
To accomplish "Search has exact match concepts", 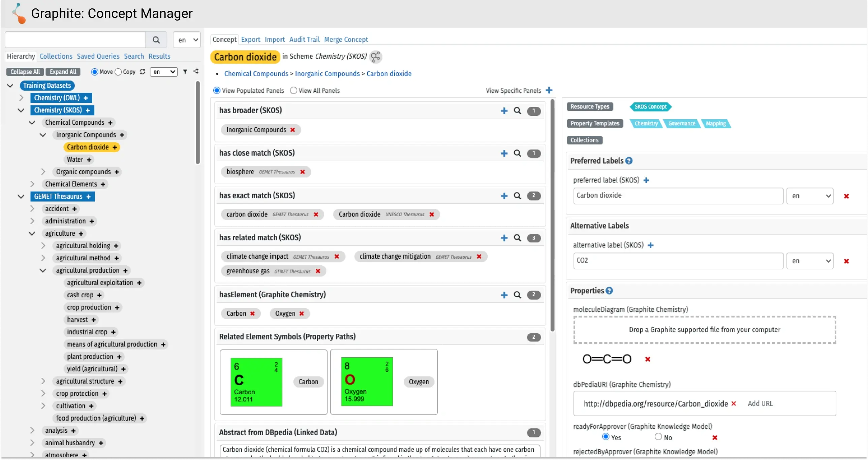I will (517, 196).
